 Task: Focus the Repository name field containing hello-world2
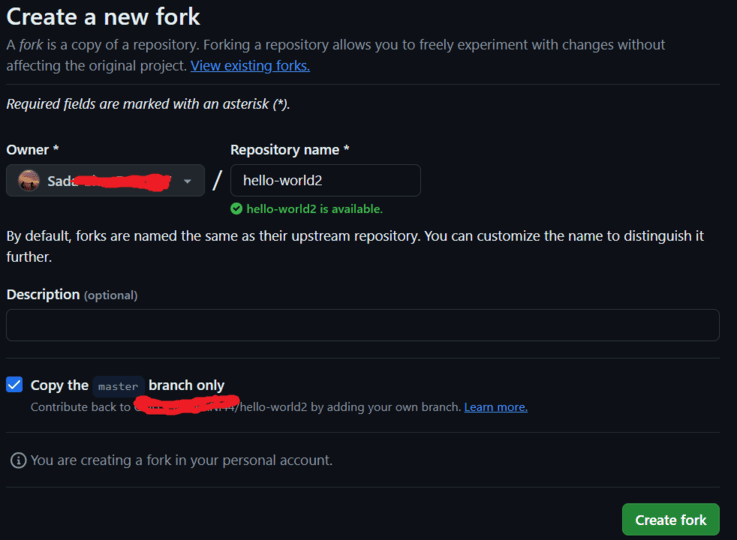325,181
